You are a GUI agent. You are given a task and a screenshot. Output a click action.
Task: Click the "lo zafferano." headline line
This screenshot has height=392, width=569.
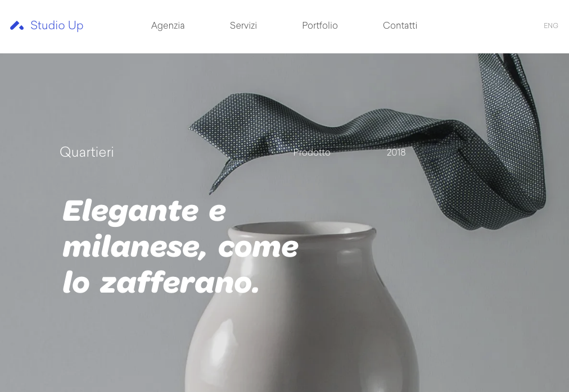tap(161, 282)
